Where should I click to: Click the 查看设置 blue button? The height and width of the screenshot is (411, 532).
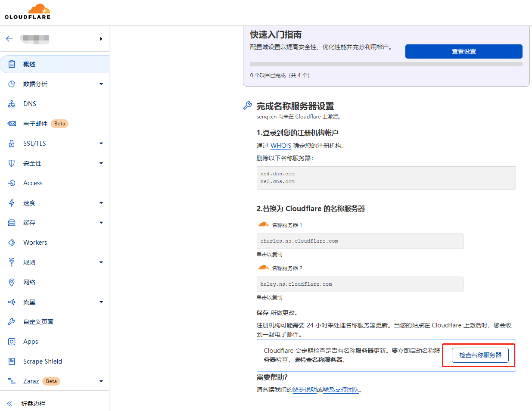(464, 51)
